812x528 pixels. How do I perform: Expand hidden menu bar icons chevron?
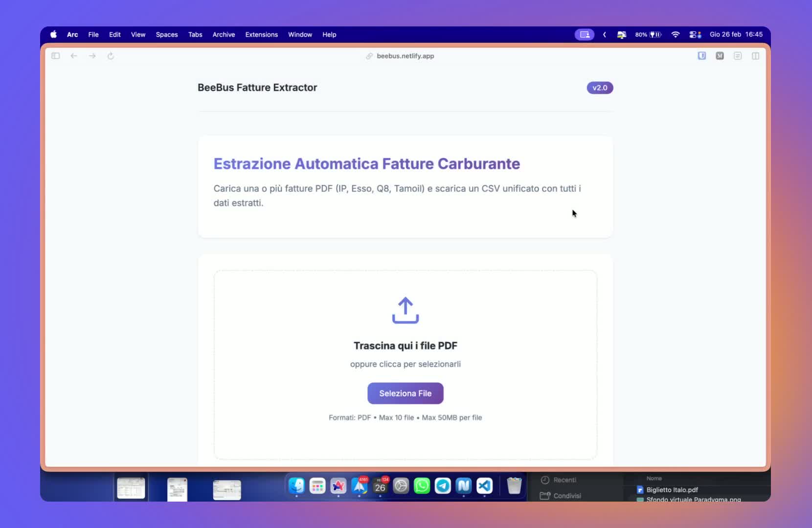[605, 35]
